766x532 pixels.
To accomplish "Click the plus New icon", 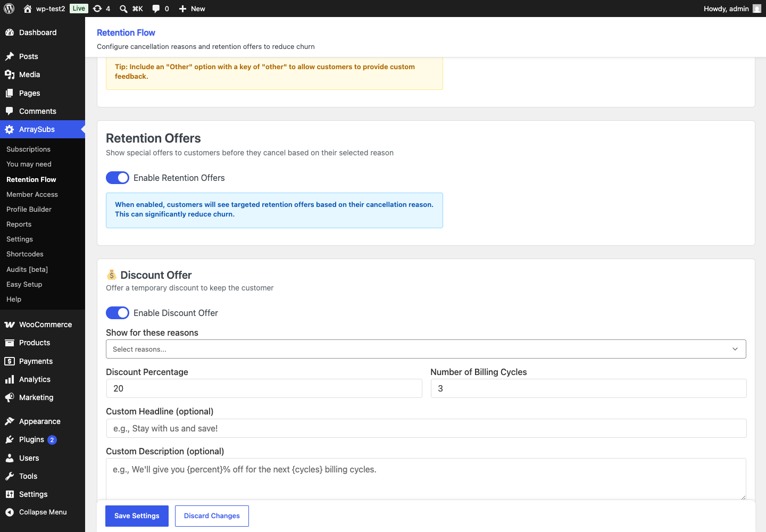I will 182,9.
